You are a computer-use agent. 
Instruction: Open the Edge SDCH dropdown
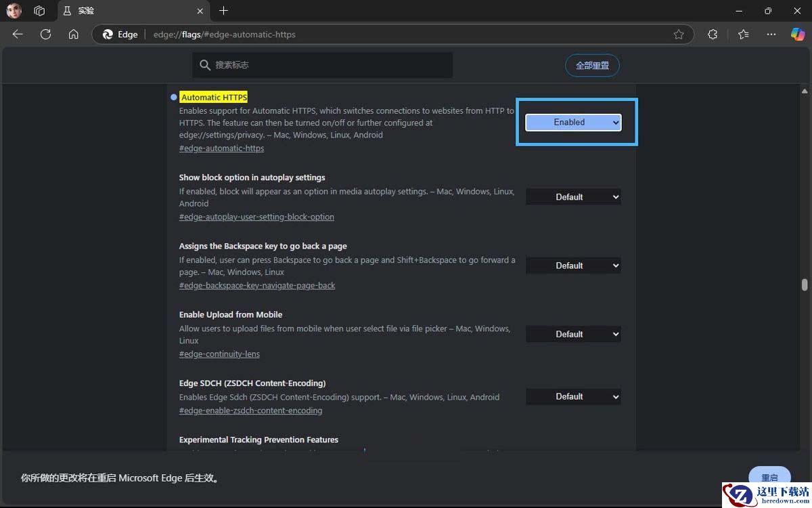(573, 396)
